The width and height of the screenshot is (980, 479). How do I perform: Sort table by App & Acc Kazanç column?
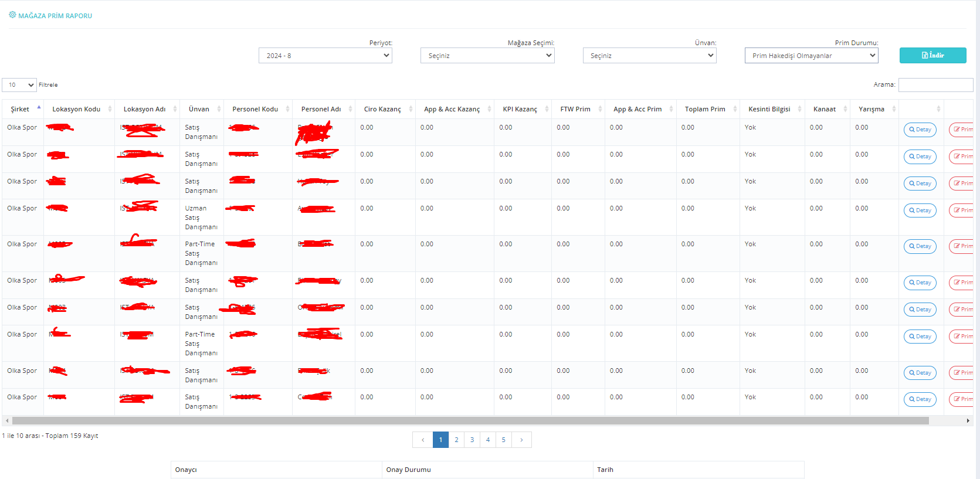click(455, 109)
